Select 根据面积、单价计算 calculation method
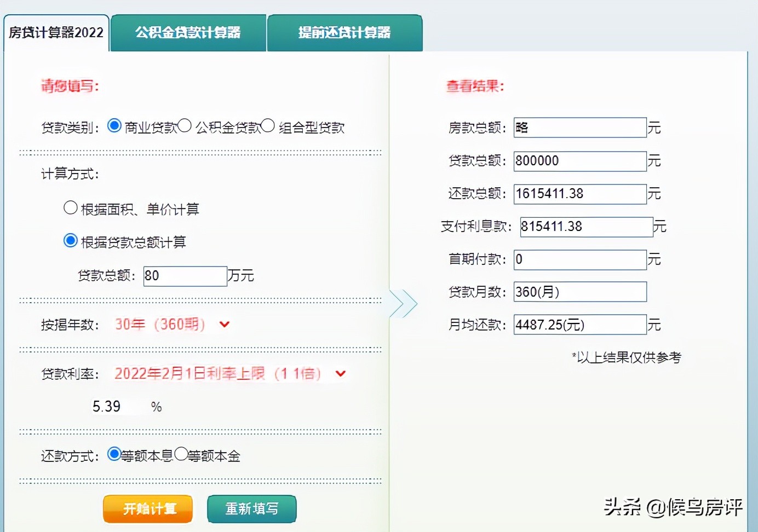 coord(71,207)
